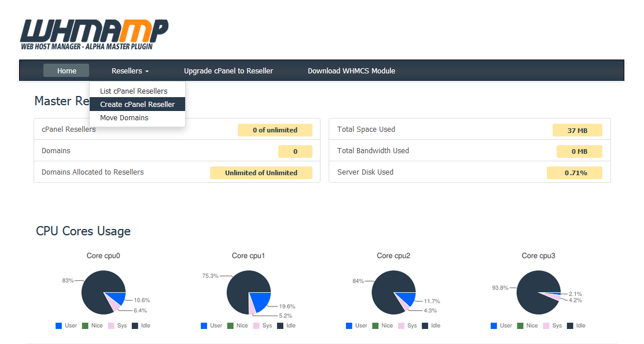The width and height of the screenshot is (644, 344).
Task: Go to the Home tab
Action: [66, 71]
